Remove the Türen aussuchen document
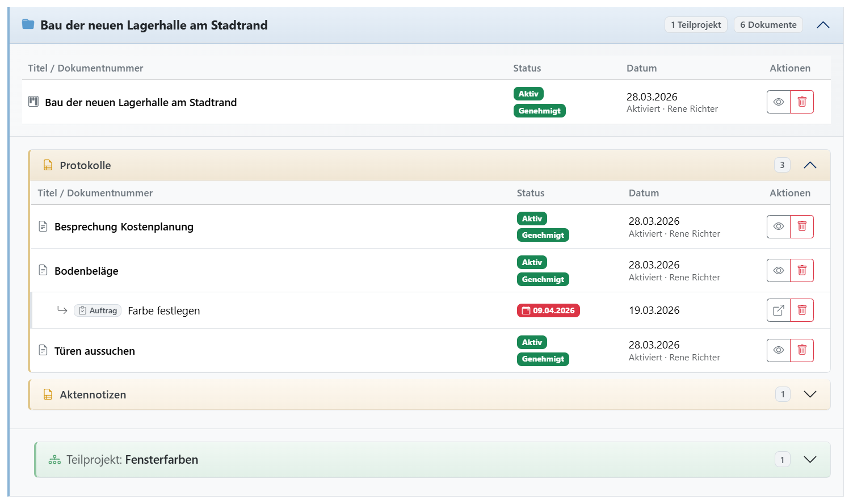Viewport: 853px width, 504px height. 801,350
